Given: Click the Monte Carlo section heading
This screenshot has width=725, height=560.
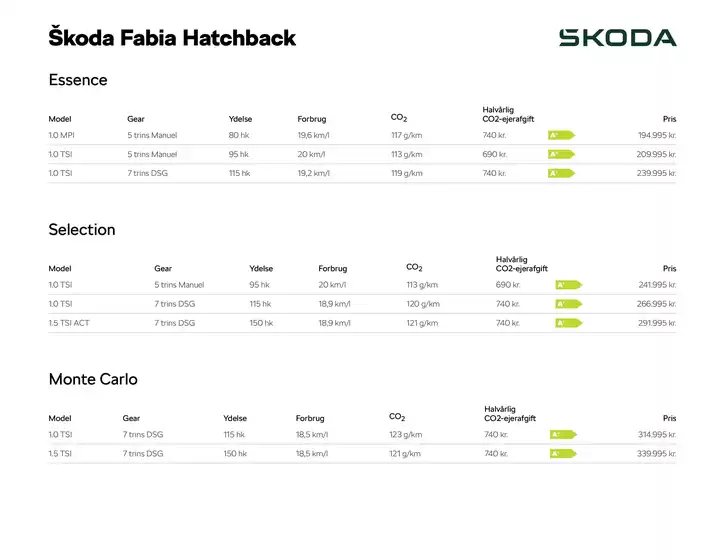Looking at the screenshot, I should click(93, 380).
